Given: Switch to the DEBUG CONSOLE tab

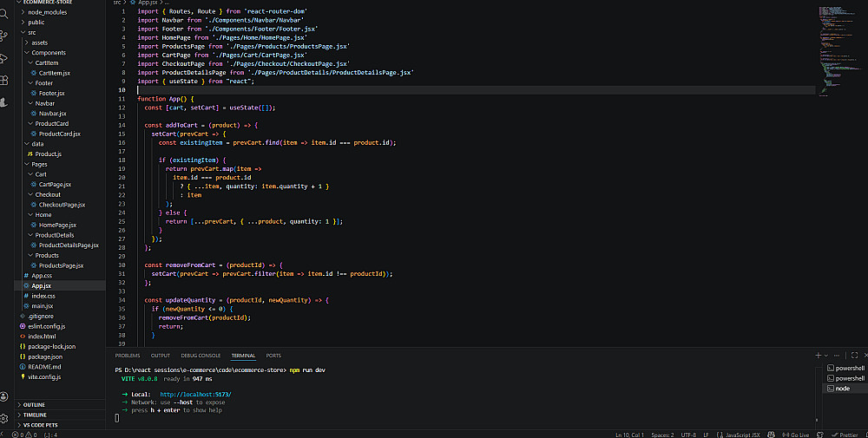Looking at the screenshot, I should click(201, 356).
